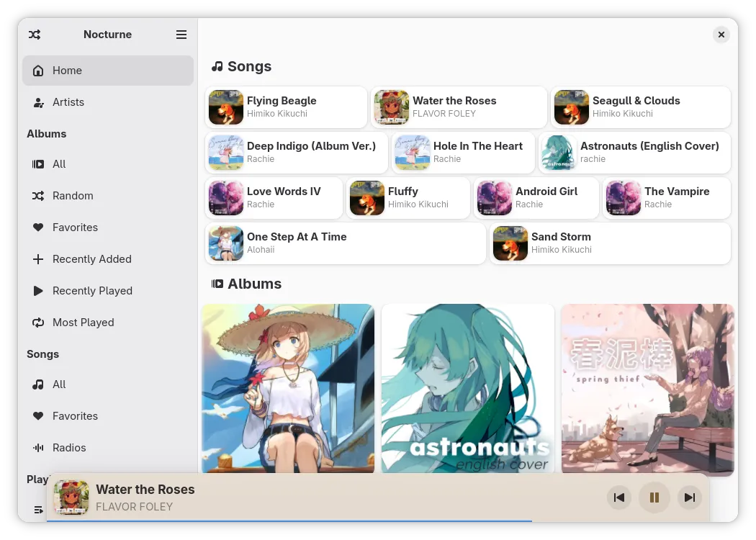
Task: Play Astronauts (English Cover) song
Action: 634,153
